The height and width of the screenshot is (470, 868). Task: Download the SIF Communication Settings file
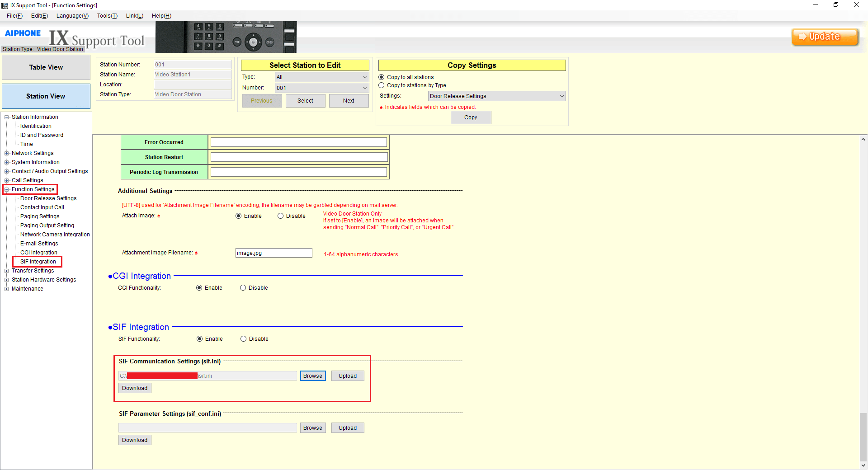[x=135, y=388]
